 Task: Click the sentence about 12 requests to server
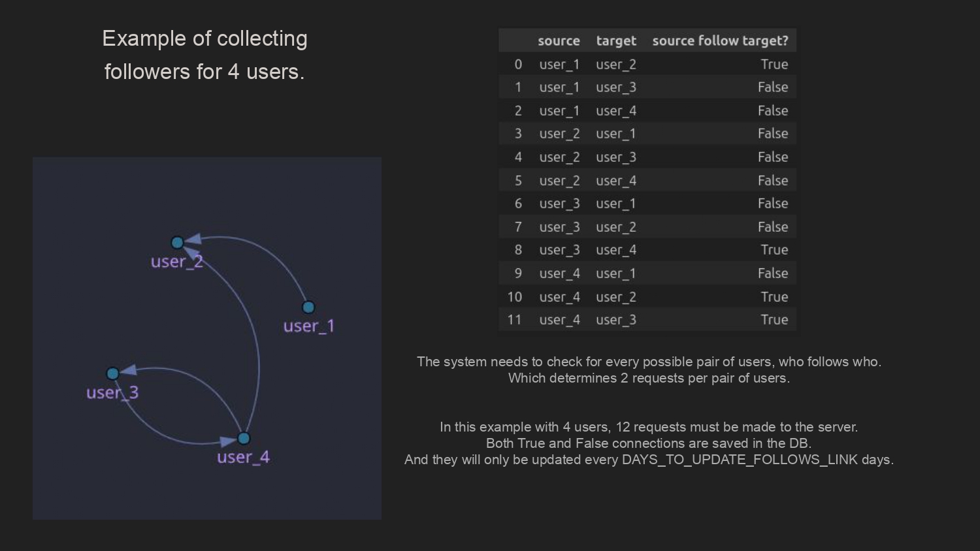[x=648, y=427]
